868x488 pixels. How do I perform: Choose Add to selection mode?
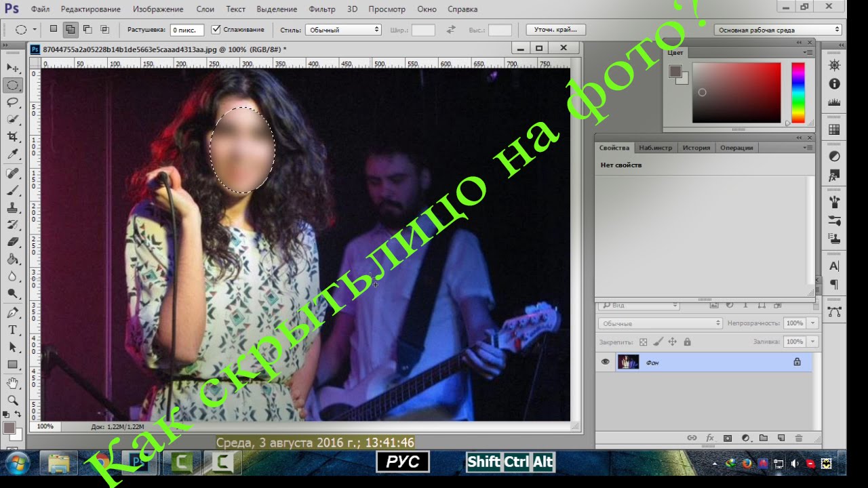click(x=71, y=29)
